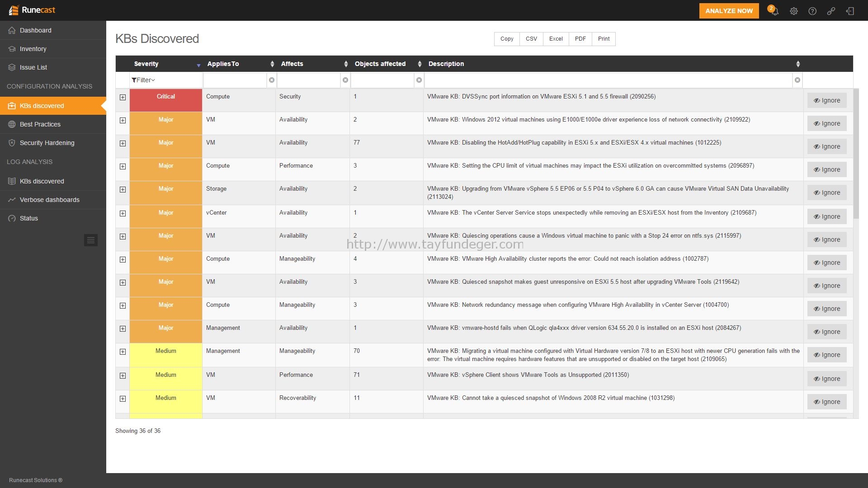This screenshot has height=488, width=868.
Task: Ignore isolation address HA KB
Action: click(827, 263)
